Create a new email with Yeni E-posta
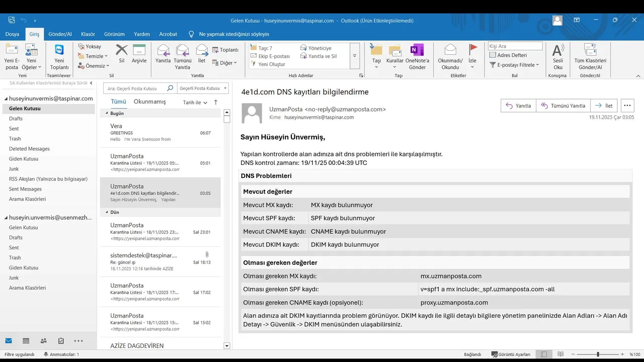This screenshot has height=362, width=644. point(12,57)
